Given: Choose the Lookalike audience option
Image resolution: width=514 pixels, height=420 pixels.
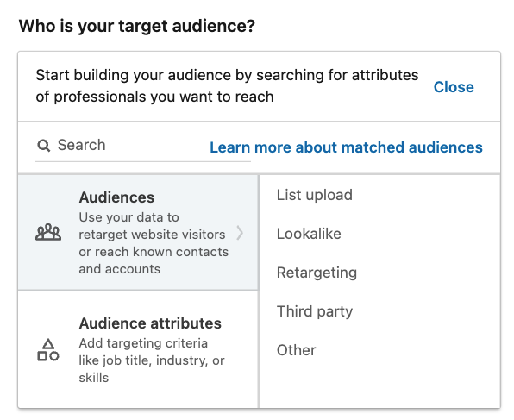Looking at the screenshot, I should [309, 234].
